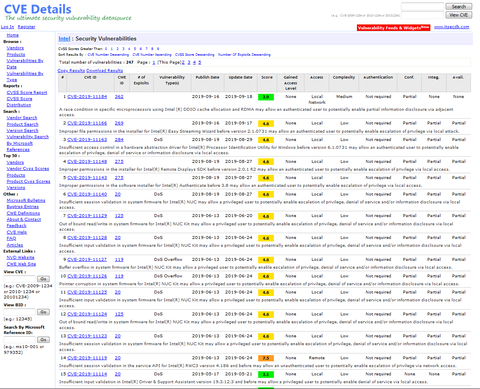This screenshot has width=480, height=389.
Task: Open the Log In link
Action: point(7,27)
